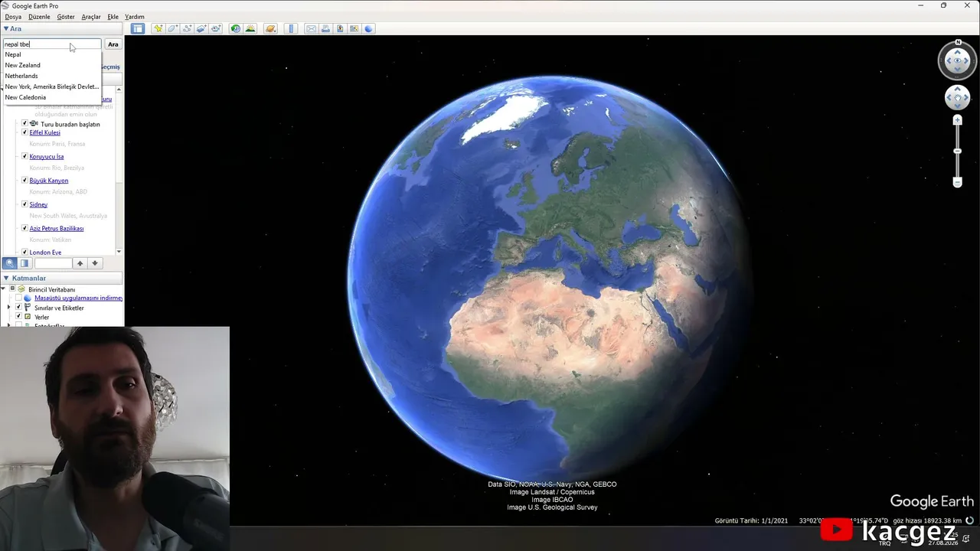
Task: Collapse the Ara search panel
Action: tap(6, 29)
